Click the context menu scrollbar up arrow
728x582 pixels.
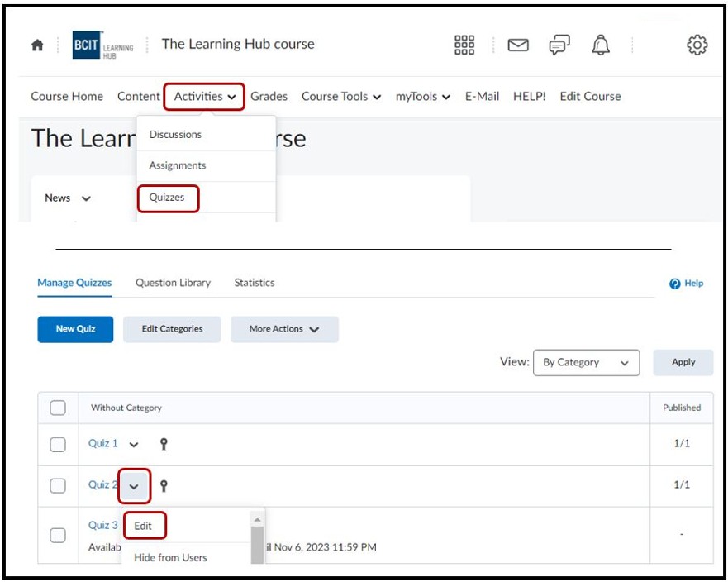tap(257, 519)
